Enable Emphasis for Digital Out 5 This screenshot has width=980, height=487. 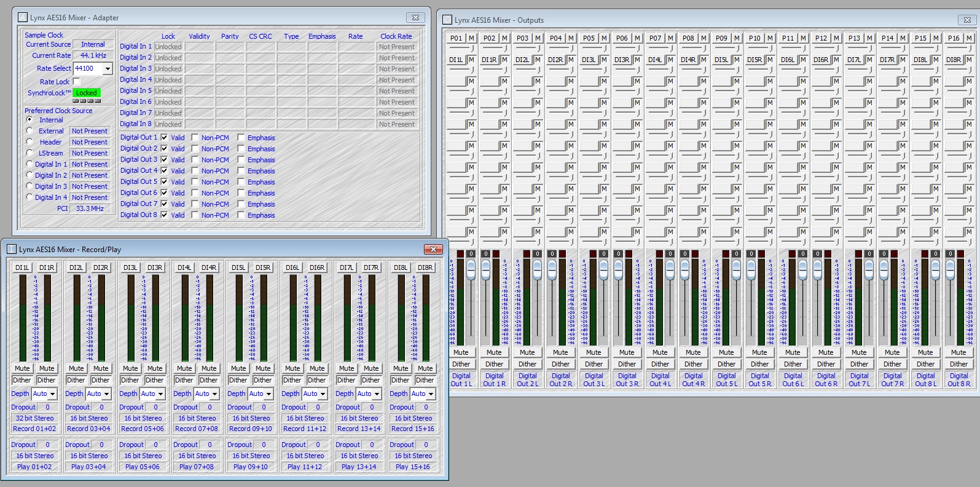click(x=241, y=181)
